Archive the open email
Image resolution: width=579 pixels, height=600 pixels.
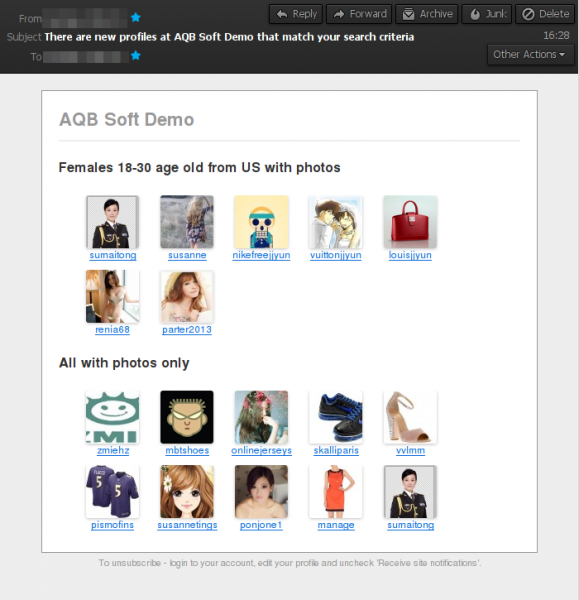[427, 14]
